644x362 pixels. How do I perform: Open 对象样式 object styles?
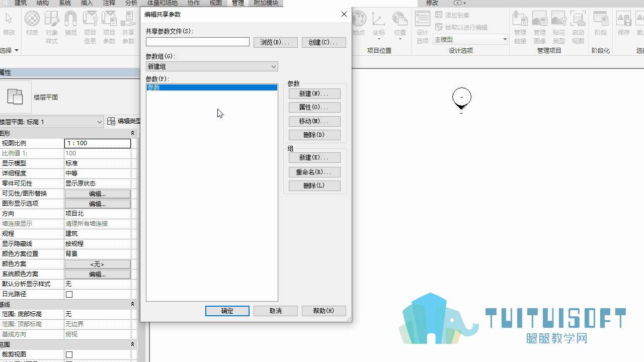point(52,27)
